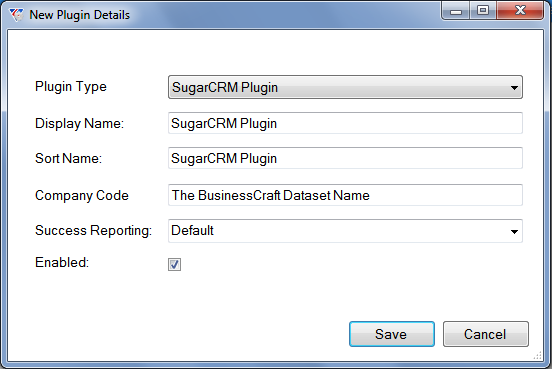Cancel the New Plugin Details dialog
This screenshot has height=369, width=552.
coord(486,334)
